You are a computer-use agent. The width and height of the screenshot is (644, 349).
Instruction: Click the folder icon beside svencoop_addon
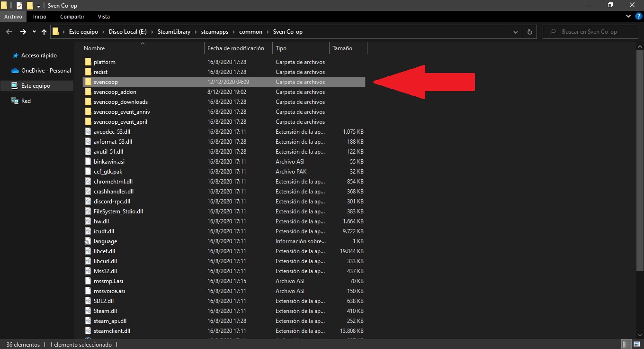click(88, 92)
